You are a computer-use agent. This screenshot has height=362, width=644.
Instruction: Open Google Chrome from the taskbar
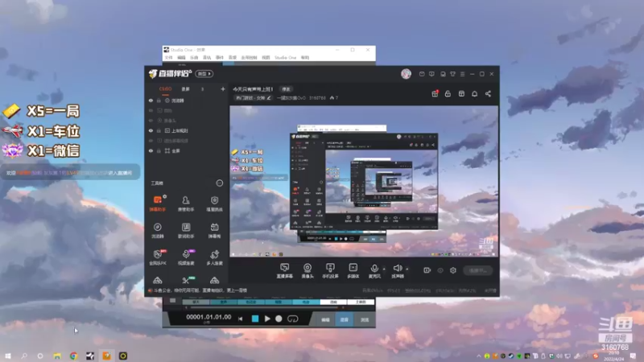click(73, 356)
